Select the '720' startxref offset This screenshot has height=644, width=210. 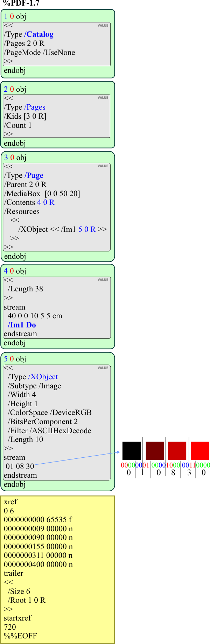pyautogui.click(x=10, y=627)
